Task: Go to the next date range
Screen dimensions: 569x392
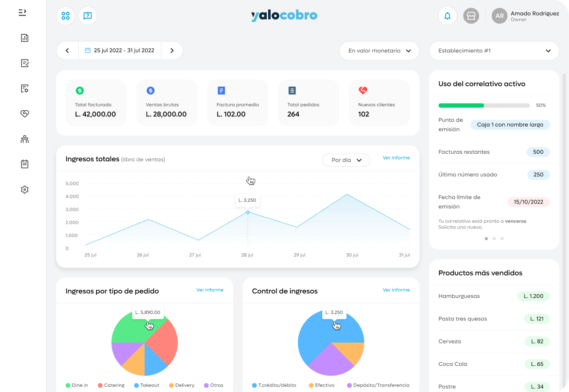Action: 172,51
